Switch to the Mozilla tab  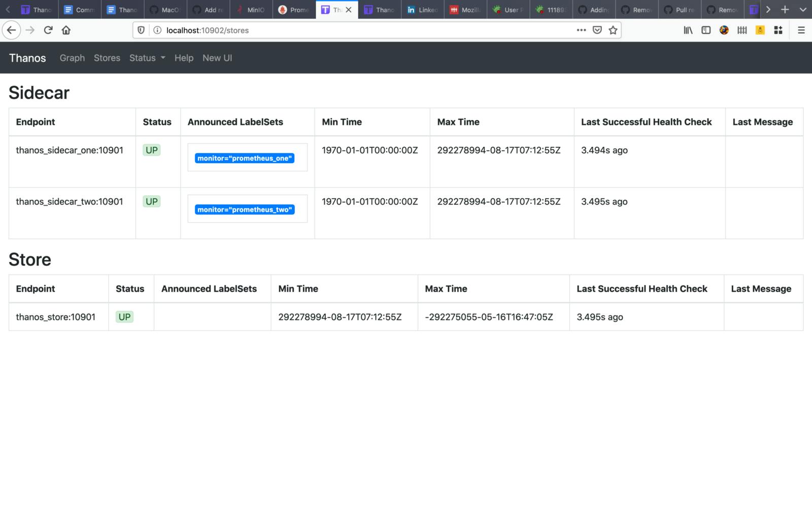pos(465,10)
